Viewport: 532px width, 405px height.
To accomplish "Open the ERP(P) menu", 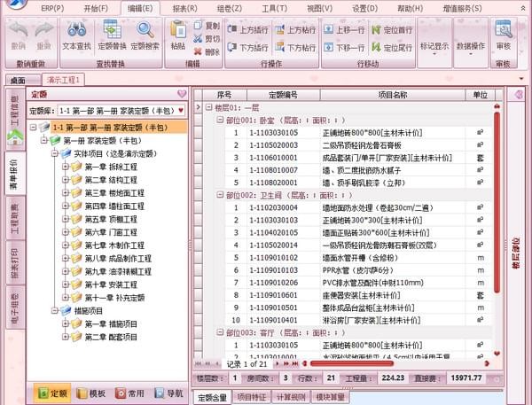I will [x=52, y=8].
